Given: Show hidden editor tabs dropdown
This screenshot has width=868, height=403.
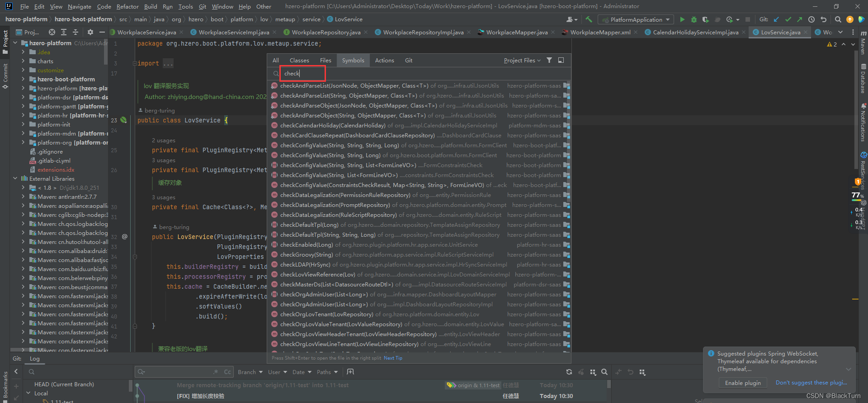Looking at the screenshot, I should click(x=840, y=32).
